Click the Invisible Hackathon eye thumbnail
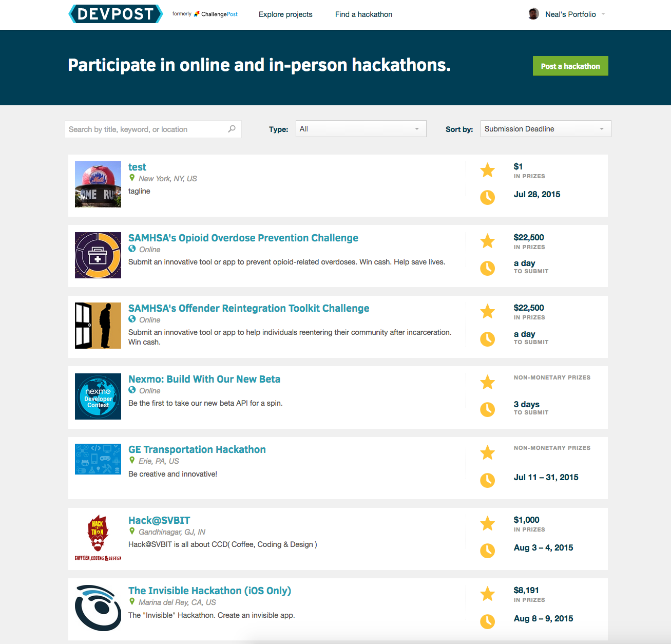671x644 pixels. coord(98,608)
